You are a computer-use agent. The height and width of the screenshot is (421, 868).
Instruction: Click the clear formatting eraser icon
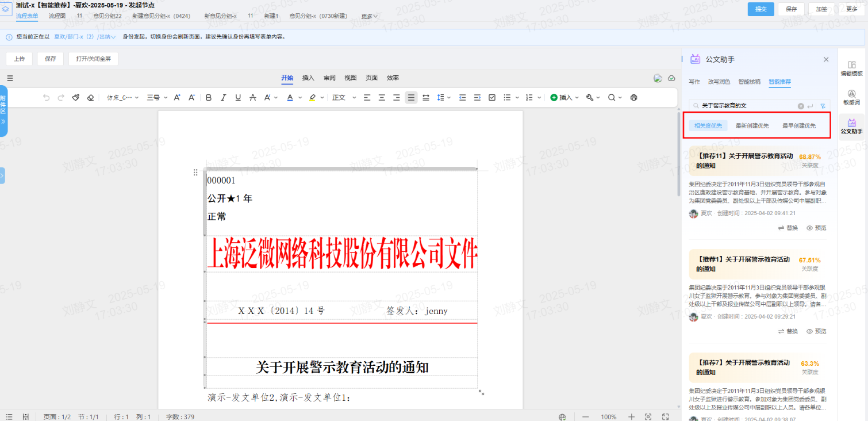(90, 98)
